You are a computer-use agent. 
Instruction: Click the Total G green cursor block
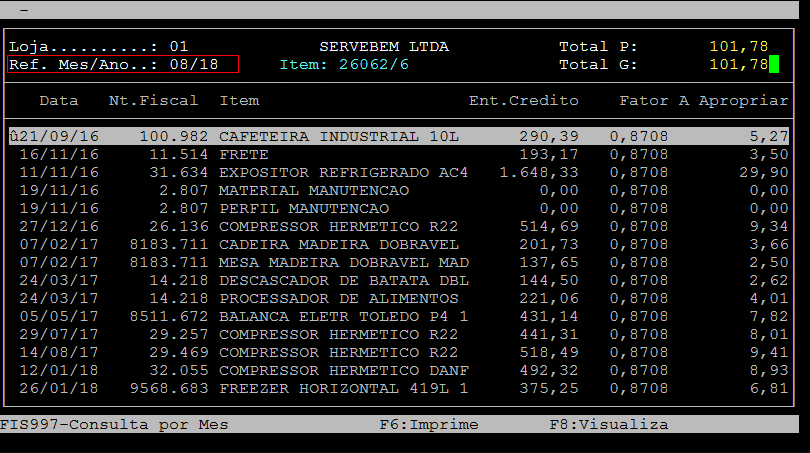(x=773, y=65)
